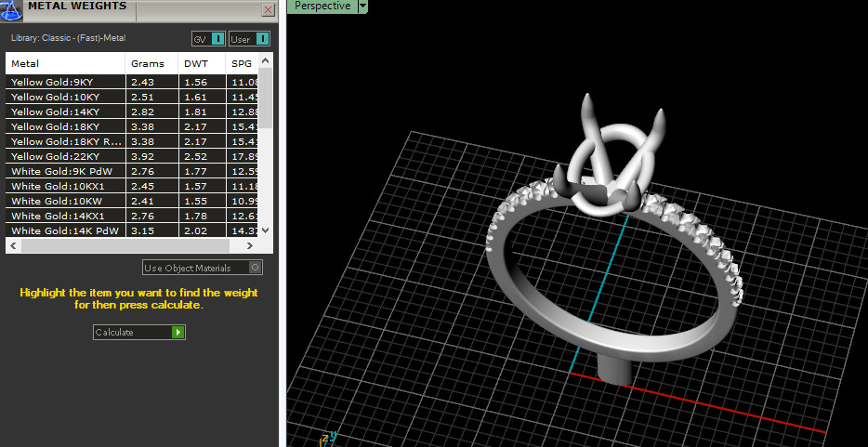Click the 2.43 grams value
Viewport: 868px width, 447px height.
pos(142,82)
